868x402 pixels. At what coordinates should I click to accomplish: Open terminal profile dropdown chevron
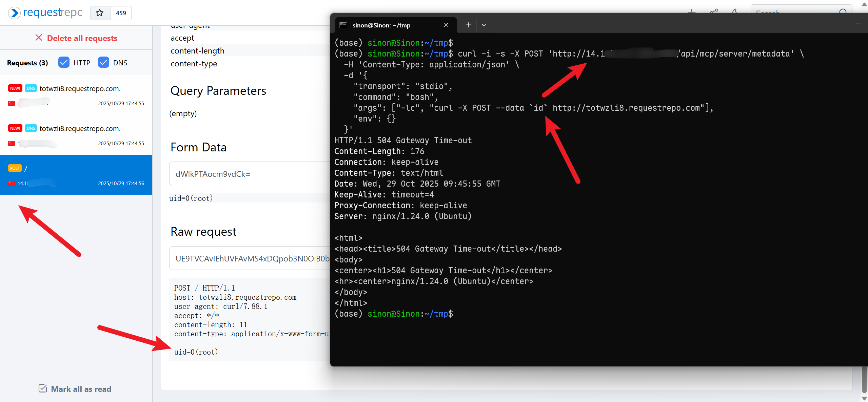pos(484,25)
